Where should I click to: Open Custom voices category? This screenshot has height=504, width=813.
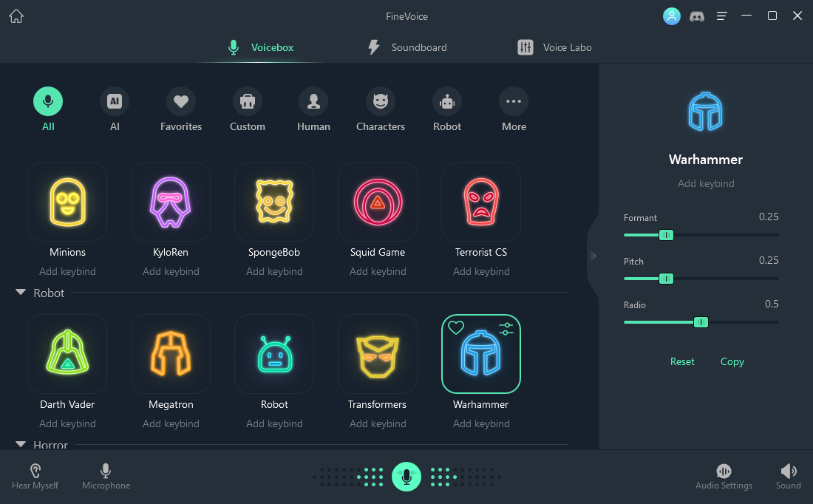(248, 109)
